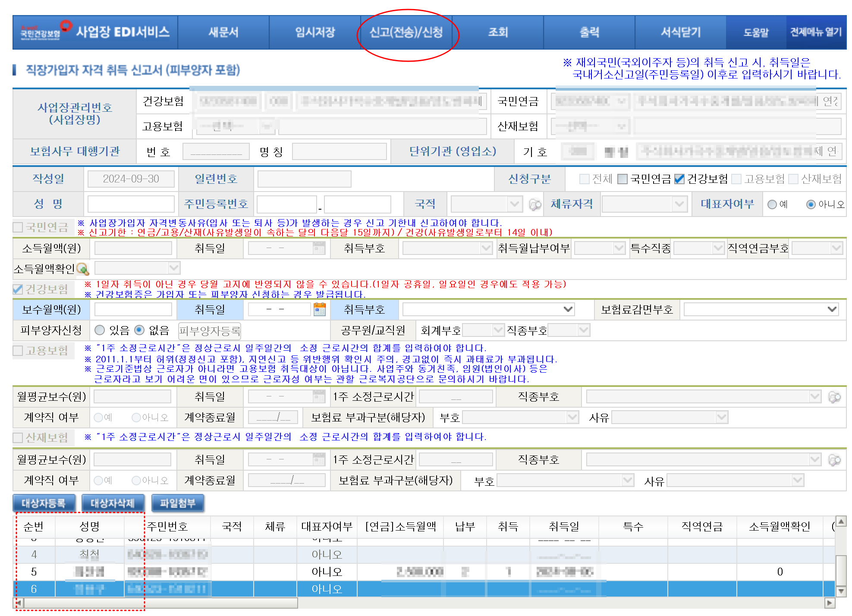Open the 신고(전송)/신청 menu

(406, 32)
